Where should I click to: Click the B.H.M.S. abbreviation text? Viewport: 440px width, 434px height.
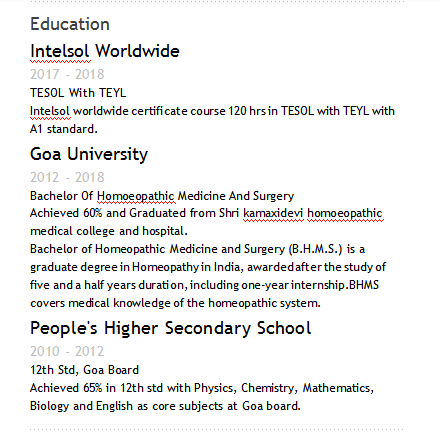coord(316,249)
